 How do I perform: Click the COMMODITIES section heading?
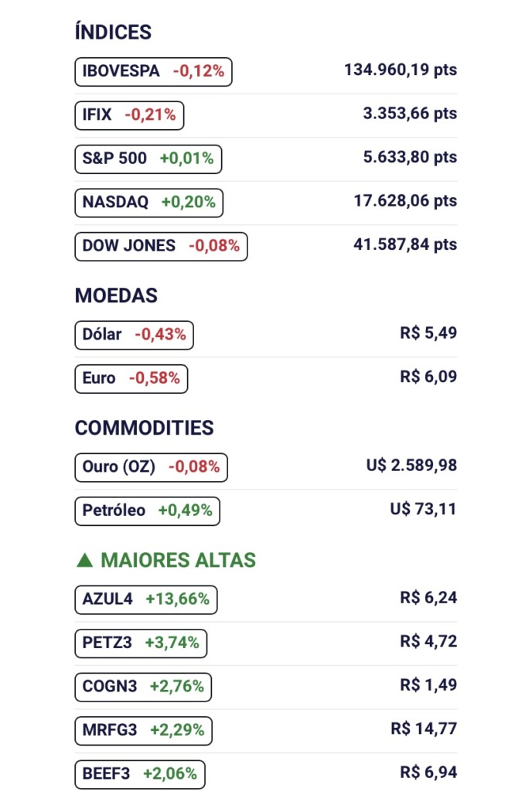(x=144, y=428)
